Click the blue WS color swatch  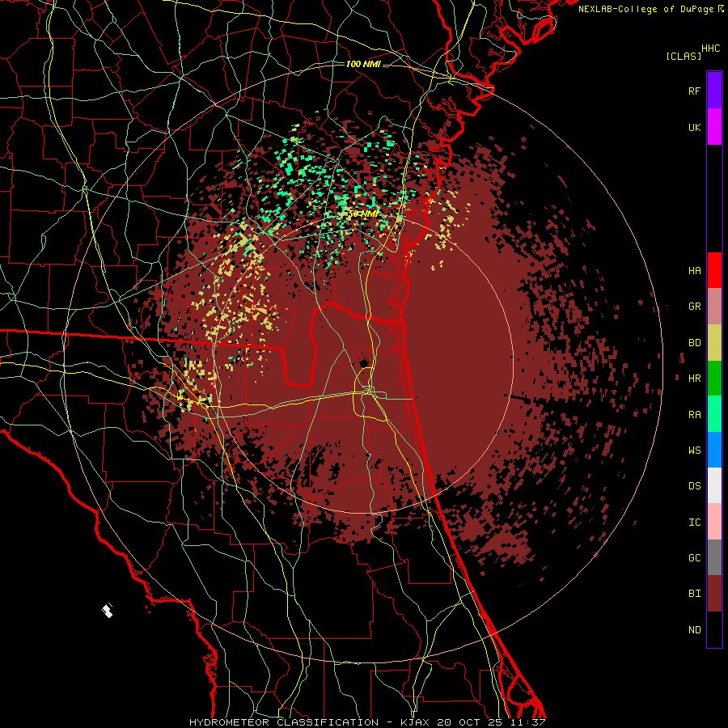pos(714,450)
